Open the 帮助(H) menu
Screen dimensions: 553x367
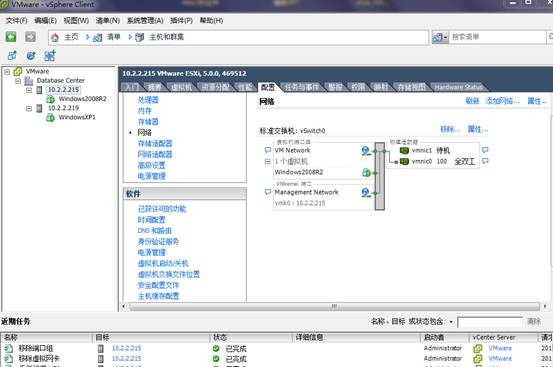(211, 20)
